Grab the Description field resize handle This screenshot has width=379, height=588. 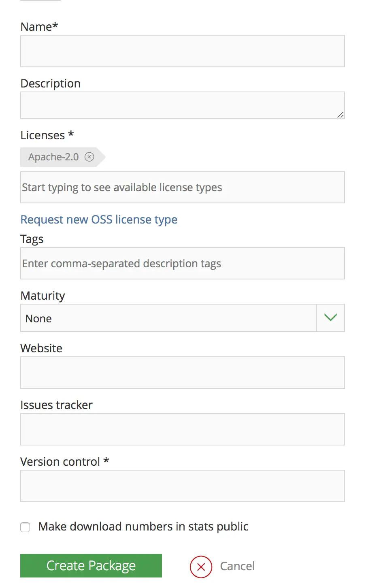click(x=341, y=115)
